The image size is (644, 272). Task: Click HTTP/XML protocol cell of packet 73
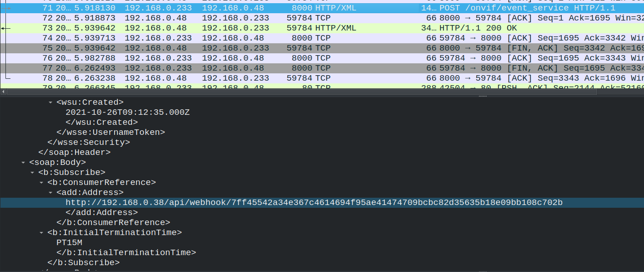[x=336, y=28]
